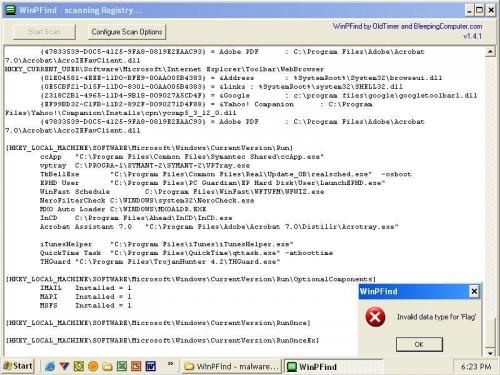
Task: Click the WinPFind green title bar icon
Action: pos(11,10)
